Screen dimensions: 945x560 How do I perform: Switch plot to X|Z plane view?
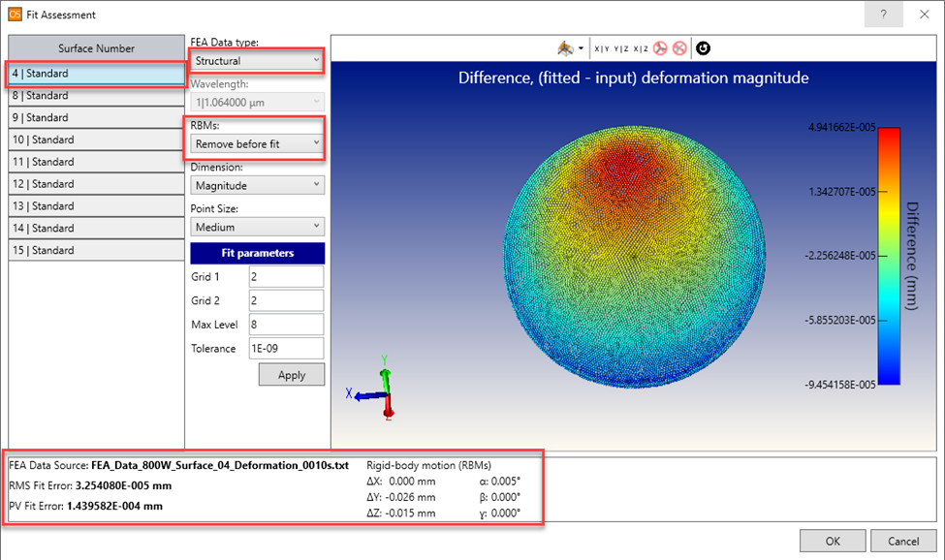tap(641, 48)
